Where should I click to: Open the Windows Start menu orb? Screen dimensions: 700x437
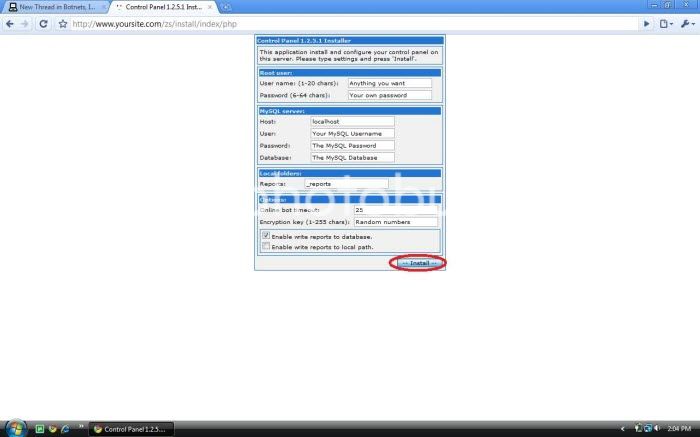coord(14,428)
